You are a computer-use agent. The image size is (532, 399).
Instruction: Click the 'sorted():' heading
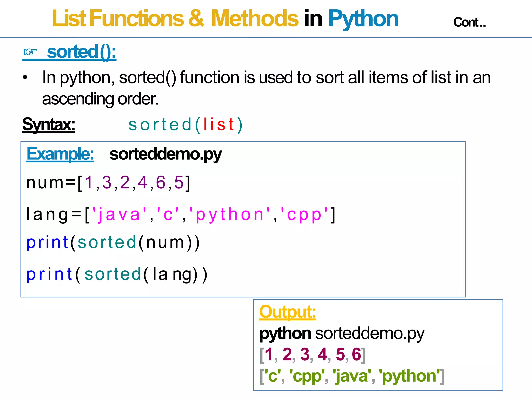pyautogui.click(x=81, y=52)
